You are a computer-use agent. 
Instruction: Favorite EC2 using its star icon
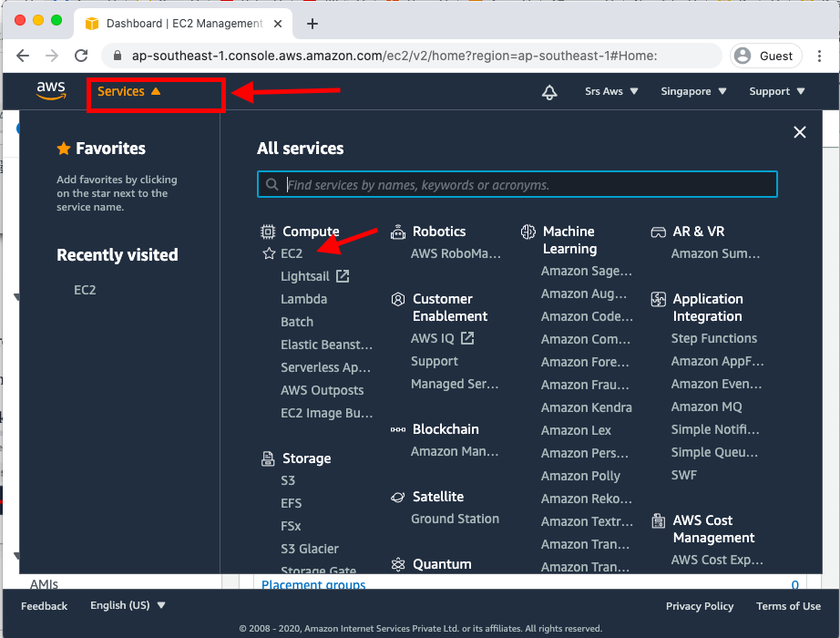pyautogui.click(x=269, y=254)
